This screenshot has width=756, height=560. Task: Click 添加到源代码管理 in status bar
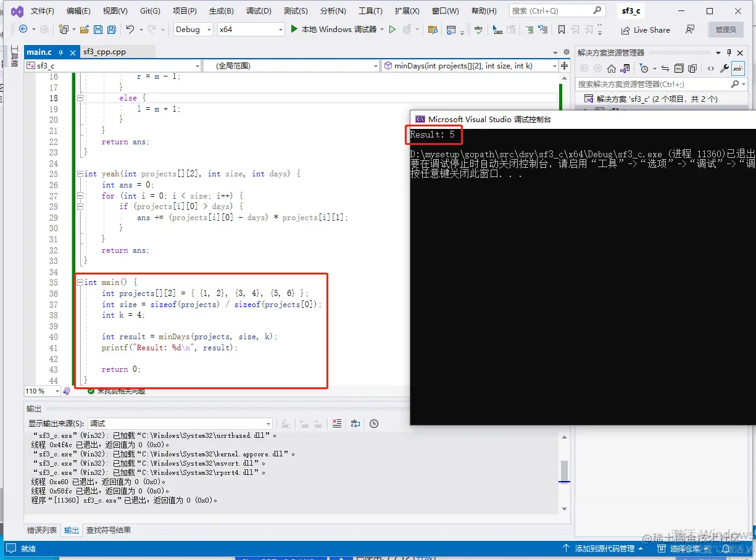click(603, 548)
